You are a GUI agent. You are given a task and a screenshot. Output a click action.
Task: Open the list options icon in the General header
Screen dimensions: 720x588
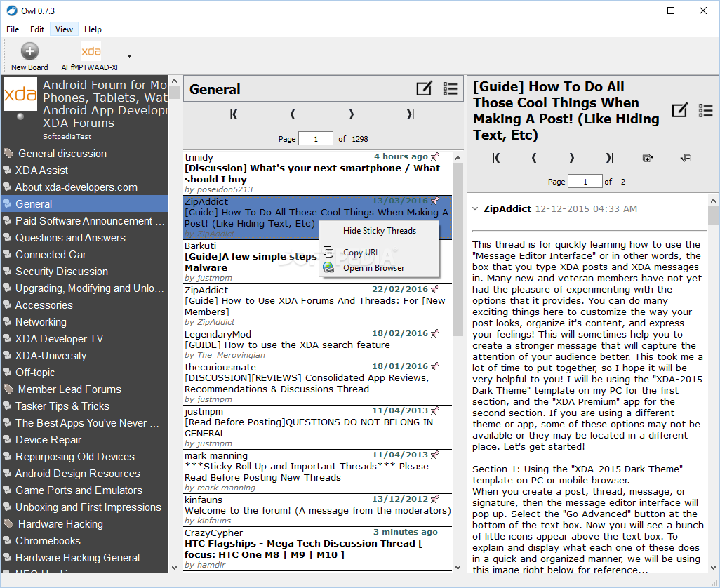click(x=451, y=88)
